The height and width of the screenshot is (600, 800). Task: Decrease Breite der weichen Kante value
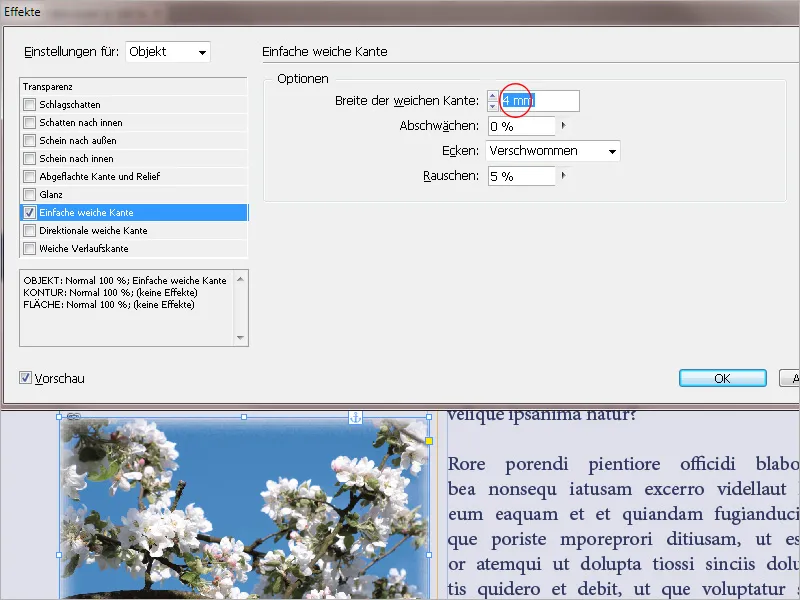(x=492, y=106)
